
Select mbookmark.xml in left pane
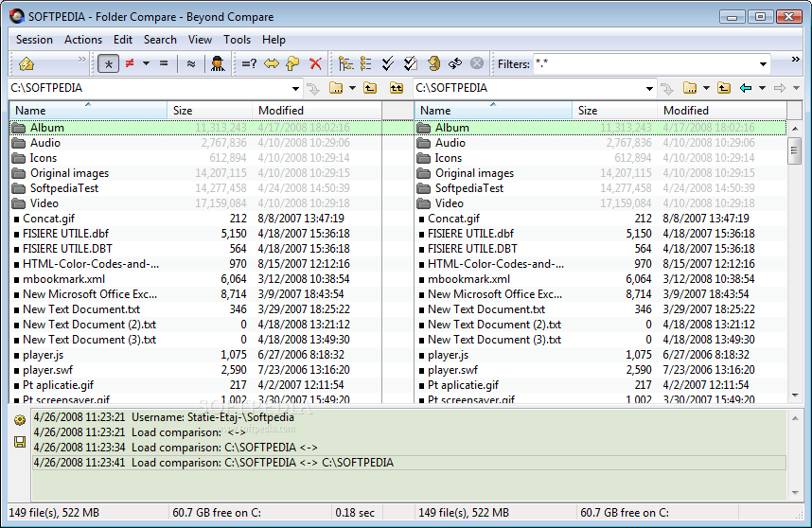coord(196,279)
